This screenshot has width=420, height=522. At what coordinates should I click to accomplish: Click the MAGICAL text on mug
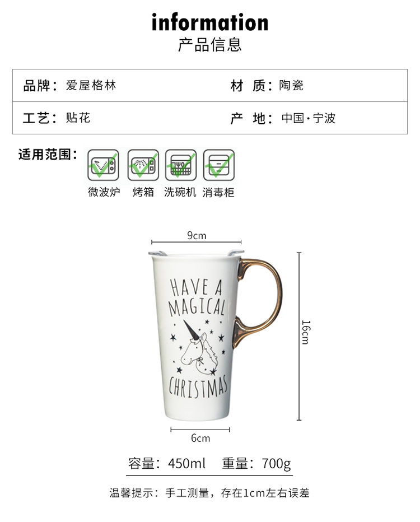(197, 307)
